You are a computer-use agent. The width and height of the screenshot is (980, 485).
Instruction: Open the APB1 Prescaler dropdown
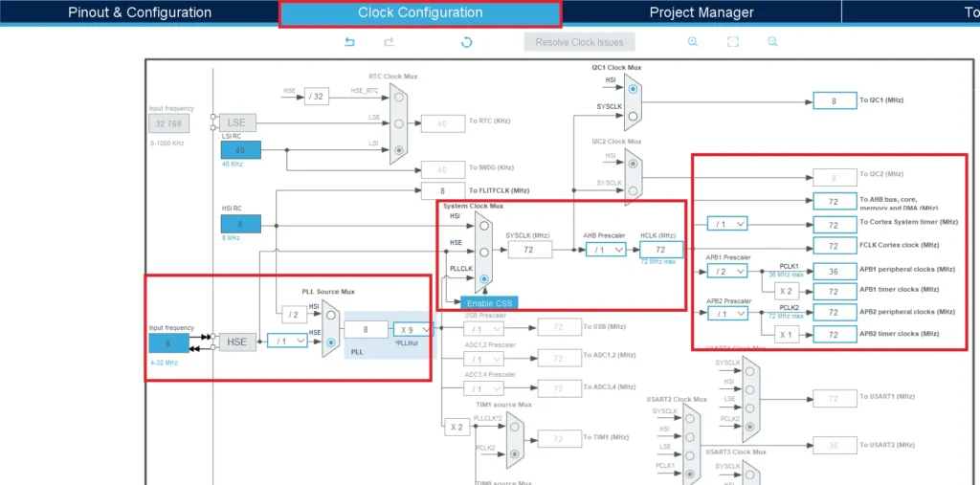click(x=727, y=272)
